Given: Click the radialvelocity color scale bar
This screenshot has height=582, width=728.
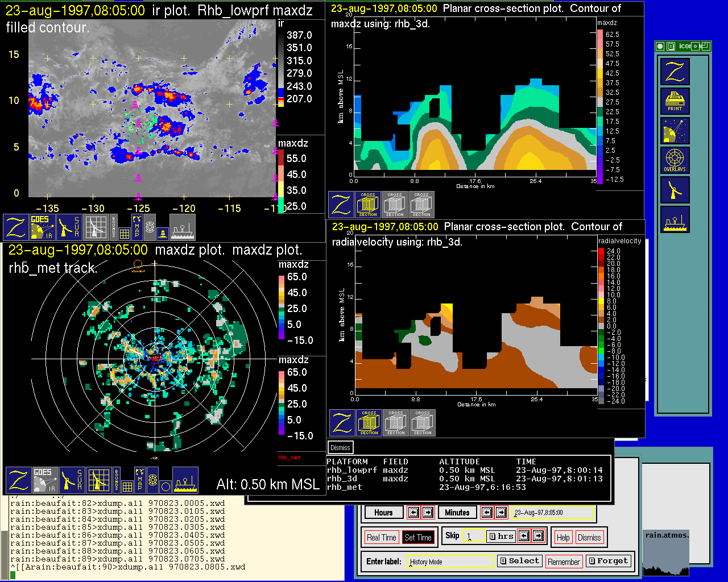Looking at the screenshot, I should click(x=601, y=326).
